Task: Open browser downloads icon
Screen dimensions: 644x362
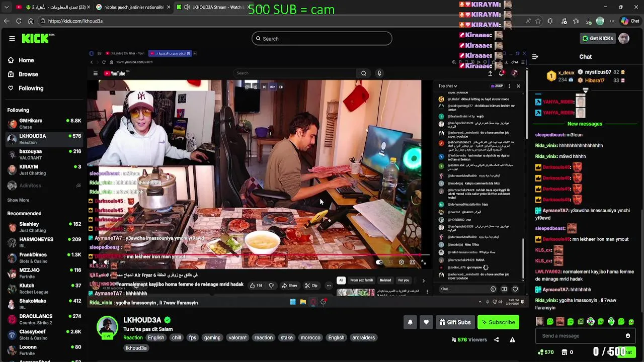Action: click(x=588, y=21)
